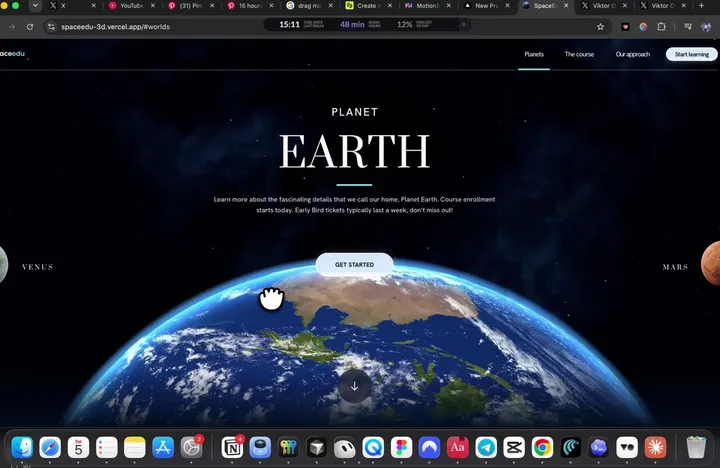Click the scroll-down arrow circle over Earth

tap(354, 386)
